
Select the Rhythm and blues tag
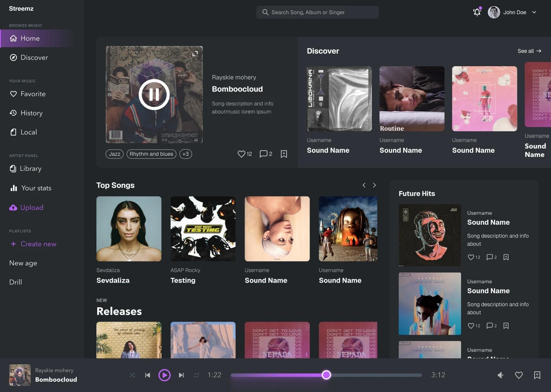point(151,154)
